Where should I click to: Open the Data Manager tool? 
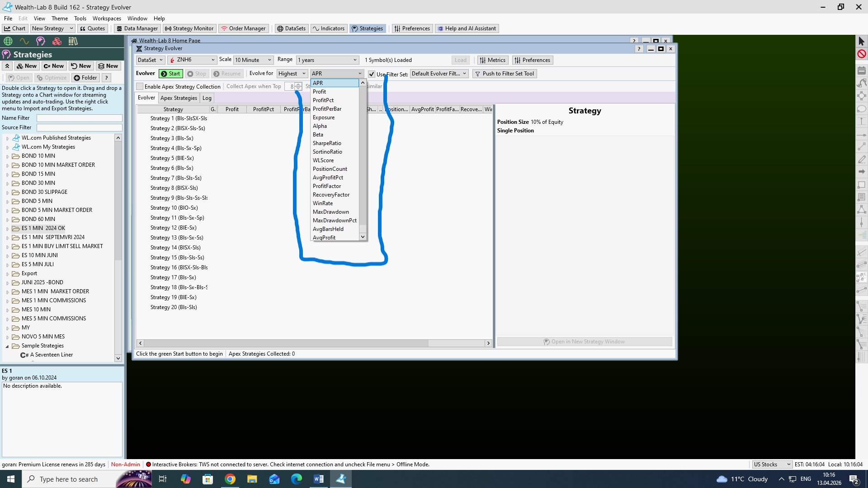click(x=137, y=28)
